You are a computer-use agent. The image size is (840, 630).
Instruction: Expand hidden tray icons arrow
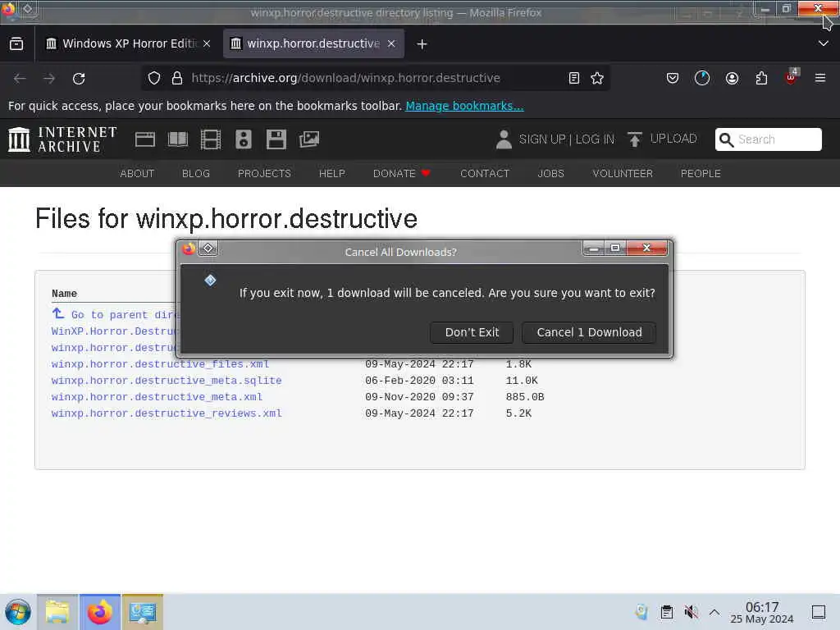click(x=714, y=612)
